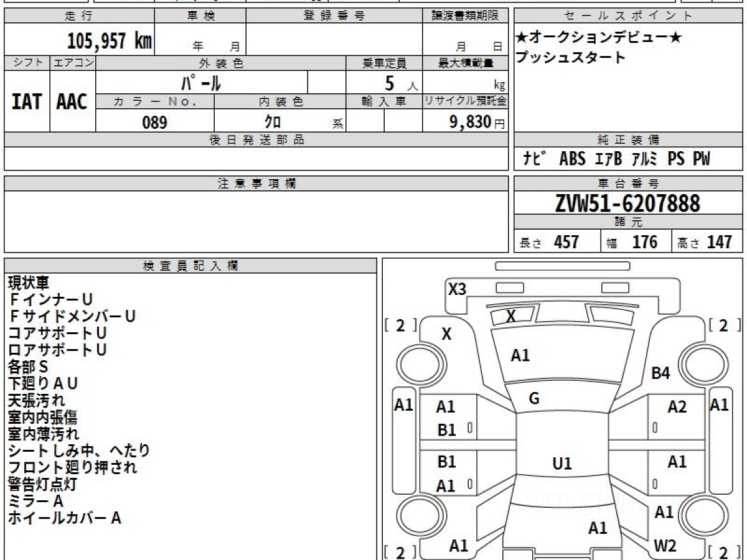
Task: Click the interior color value クロ
Action: (x=272, y=122)
